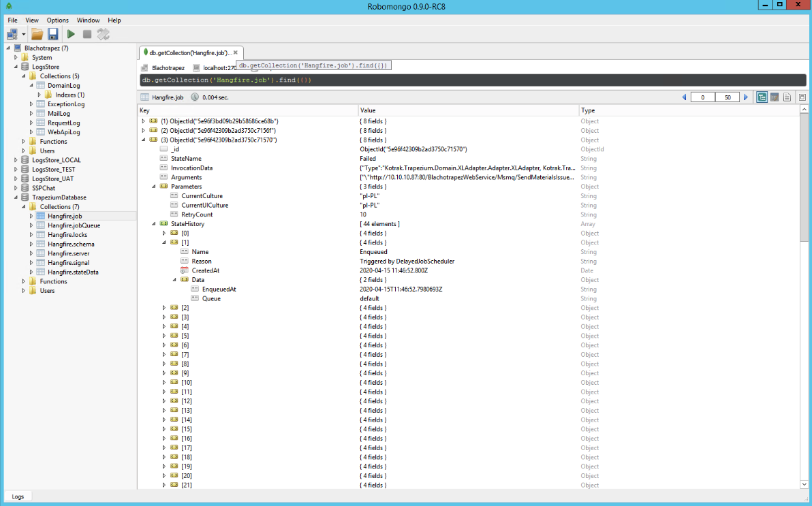Screen dimensions: 812x506
Task: Open the Help menu
Action: click(x=114, y=20)
